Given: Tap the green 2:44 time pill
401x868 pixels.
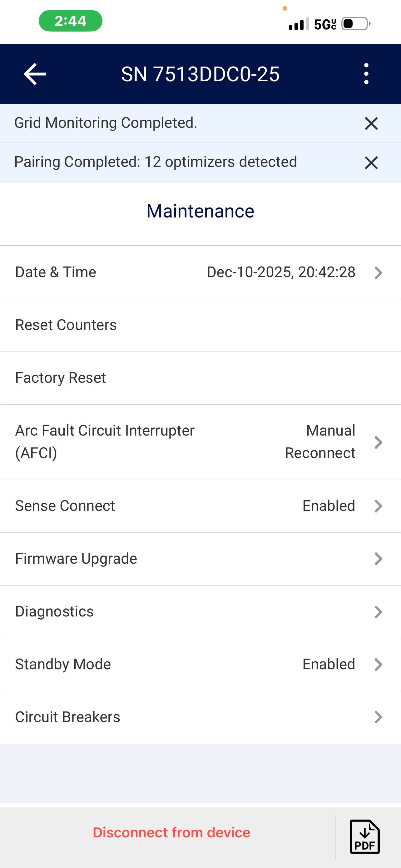Looking at the screenshot, I should click(x=70, y=21).
